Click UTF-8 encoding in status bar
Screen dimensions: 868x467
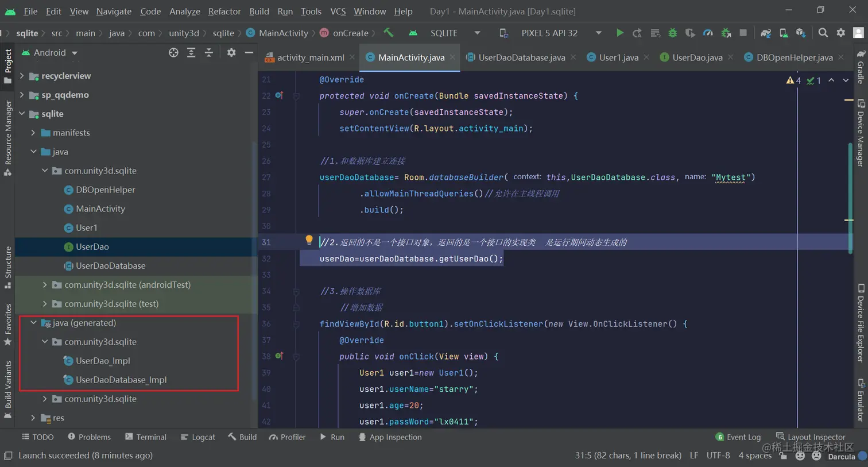pos(718,456)
